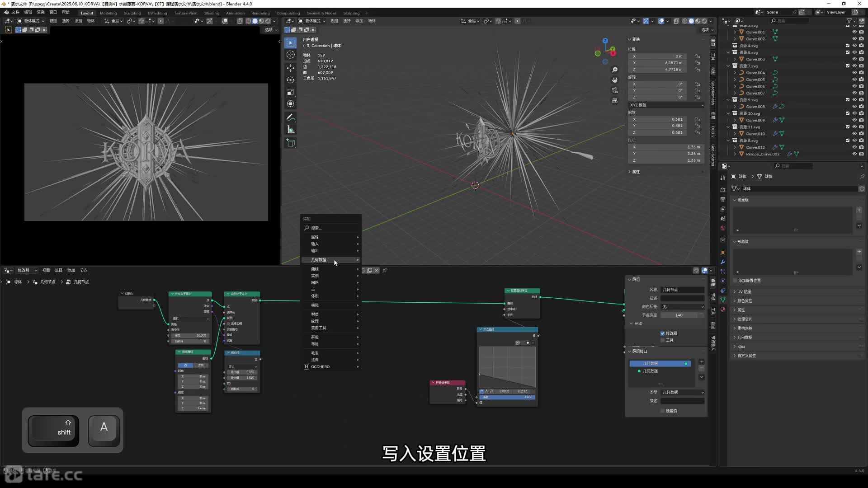The image size is (868, 488).
Task: Expand the Curve.003 item in Outliner
Action: (x=735, y=59)
